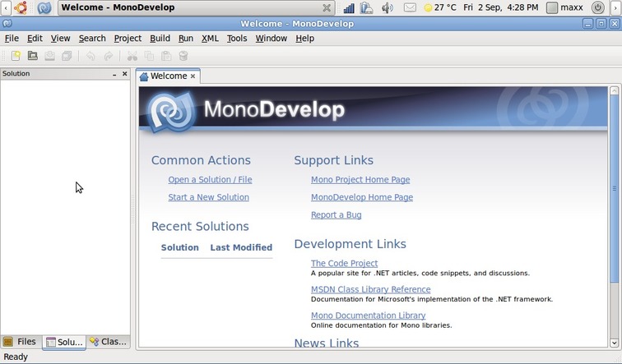Click the New File toolbar icon
The width and height of the screenshot is (622, 364).
(15, 56)
